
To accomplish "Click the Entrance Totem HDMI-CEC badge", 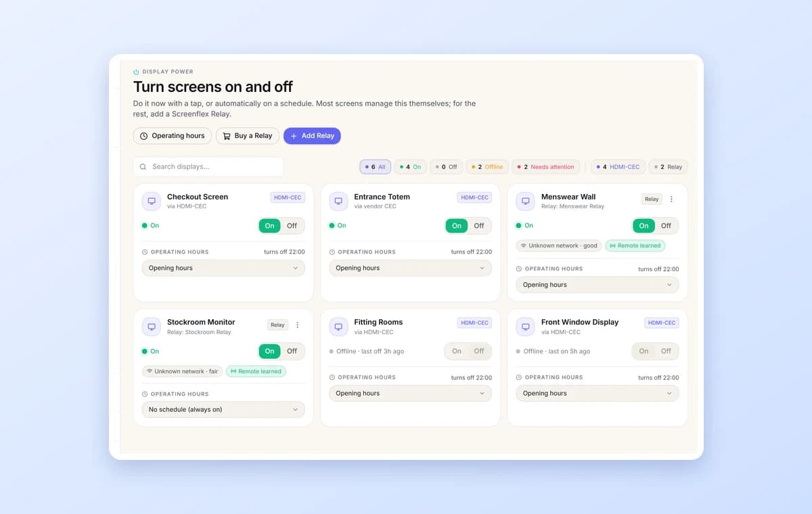I will pos(474,197).
